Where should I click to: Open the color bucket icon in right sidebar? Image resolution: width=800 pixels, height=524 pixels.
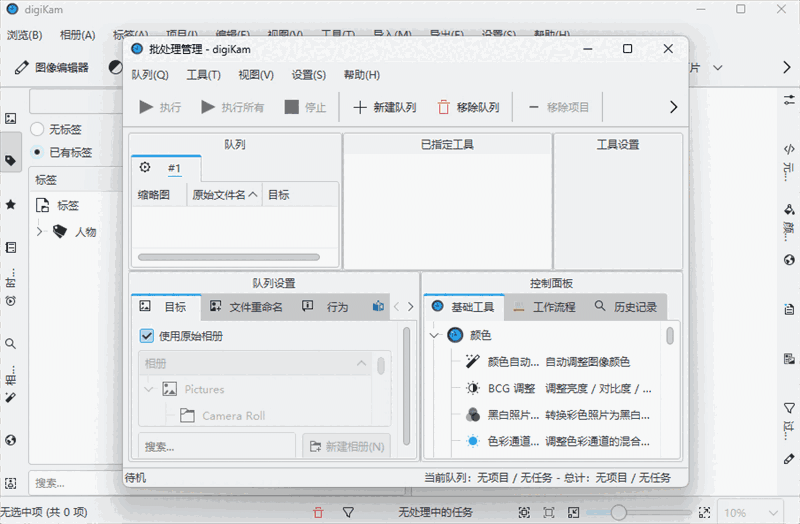[789, 209]
